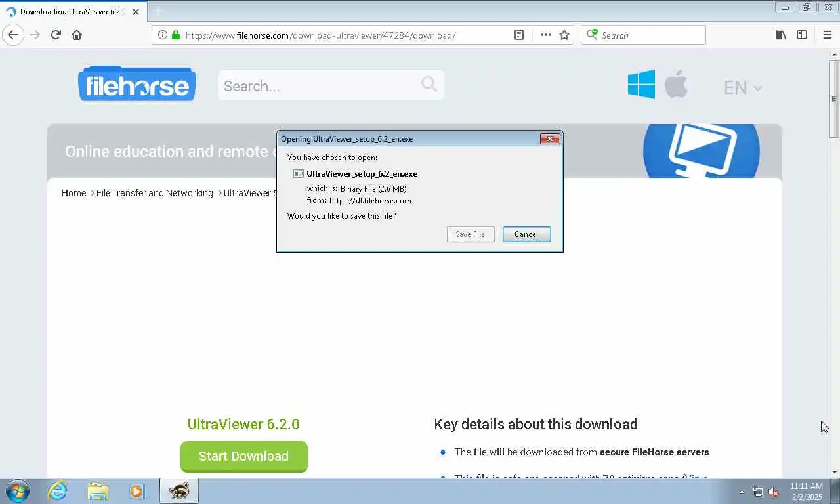Show sidebars icon in toolbar
This screenshot has width=840, height=504.
point(802,35)
